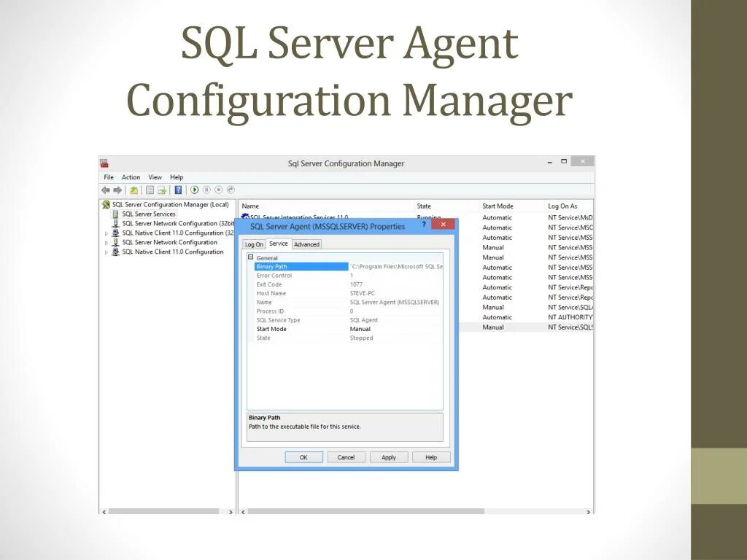Click the Properties sheet icon in the toolbar
Screen dimensions: 747x560
(150, 190)
